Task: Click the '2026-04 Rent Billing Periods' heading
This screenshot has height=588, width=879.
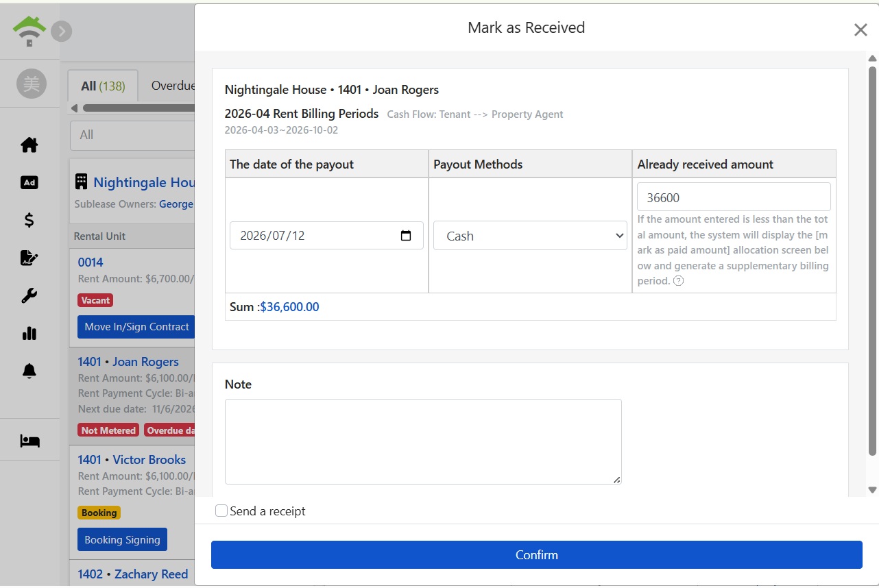Action: tap(302, 114)
